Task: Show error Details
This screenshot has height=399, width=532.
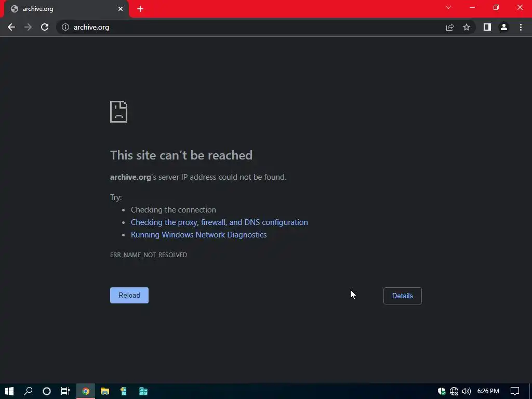Action: (x=403, y=296)
